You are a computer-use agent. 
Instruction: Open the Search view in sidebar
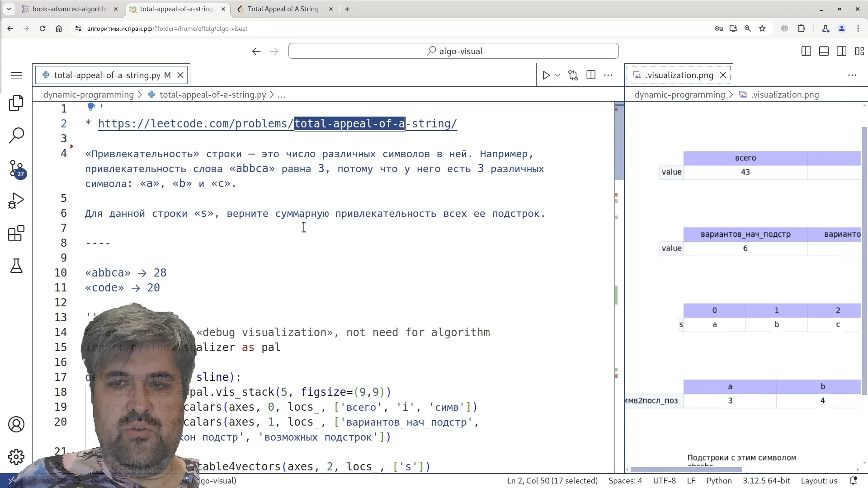coord(16,135)
